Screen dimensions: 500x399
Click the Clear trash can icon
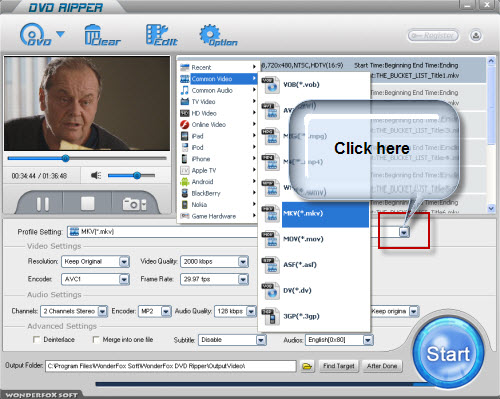[102, 35]
